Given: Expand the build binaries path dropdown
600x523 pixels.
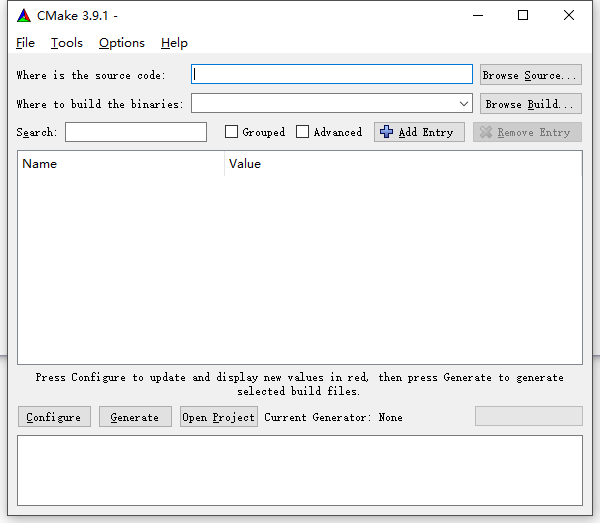Looking at the screenshot, I should [x=464, y=104].
